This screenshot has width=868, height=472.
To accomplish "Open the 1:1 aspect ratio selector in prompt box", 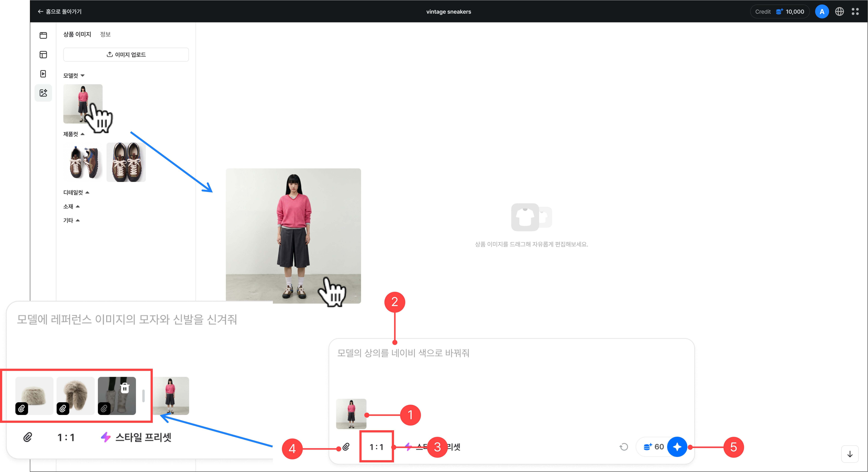I will tap(376, 447).
